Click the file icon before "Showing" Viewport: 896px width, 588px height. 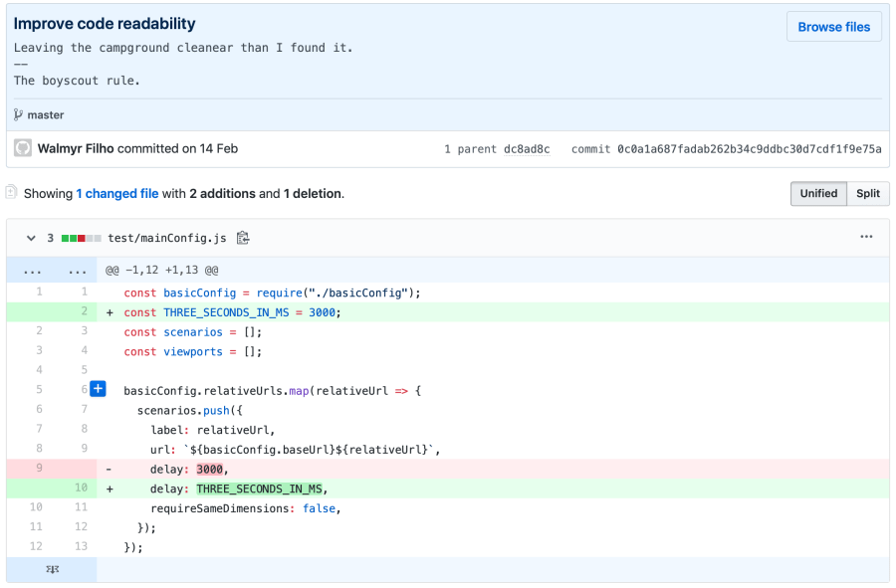click(x=11, y=193)
